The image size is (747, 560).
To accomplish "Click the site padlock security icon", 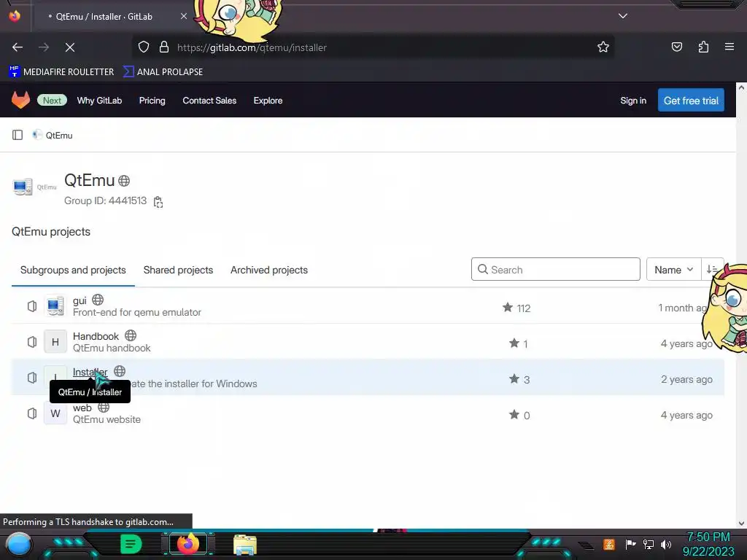I will click(x=164, y=47).
